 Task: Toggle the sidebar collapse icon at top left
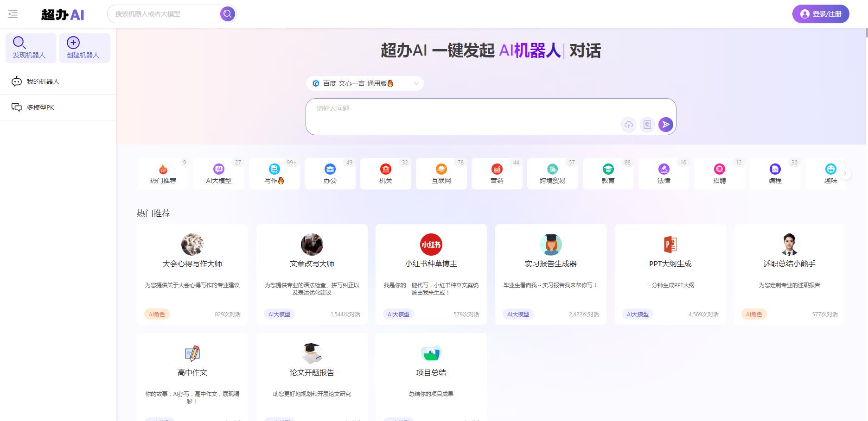coord(13,14)
